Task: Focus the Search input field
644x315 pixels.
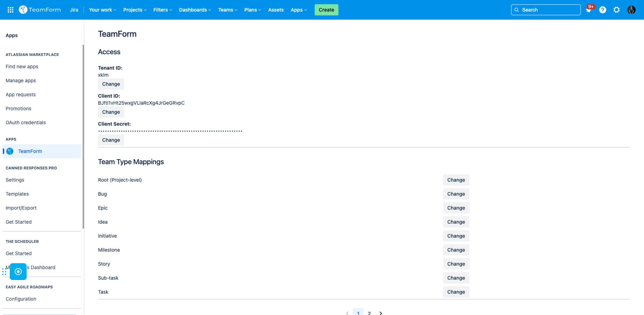Action: pyautogui.click(x=546, y=10)
